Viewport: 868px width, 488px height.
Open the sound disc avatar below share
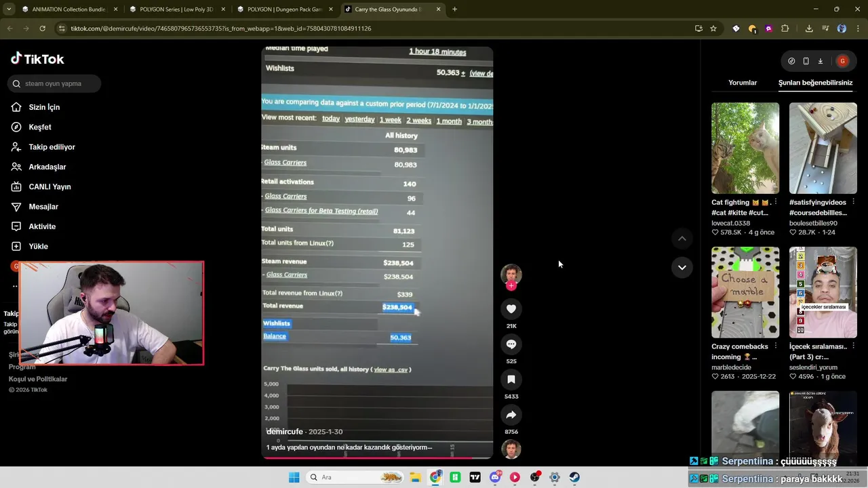[511, 449]
